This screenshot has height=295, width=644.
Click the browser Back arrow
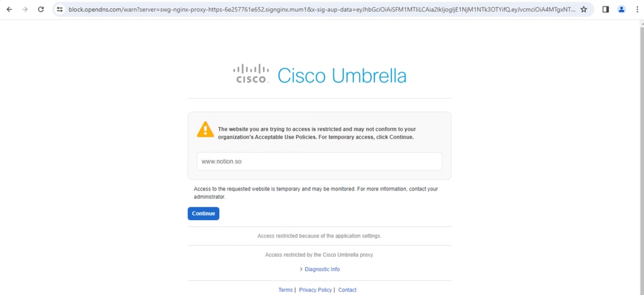(9, 9)
